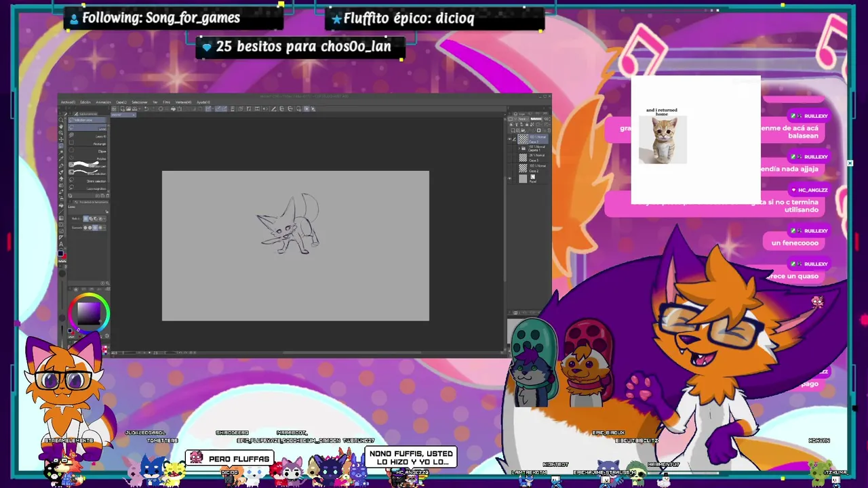Select the Carpeta 1 folder layer row
868x488 pixels.
[x=532, y=148]
